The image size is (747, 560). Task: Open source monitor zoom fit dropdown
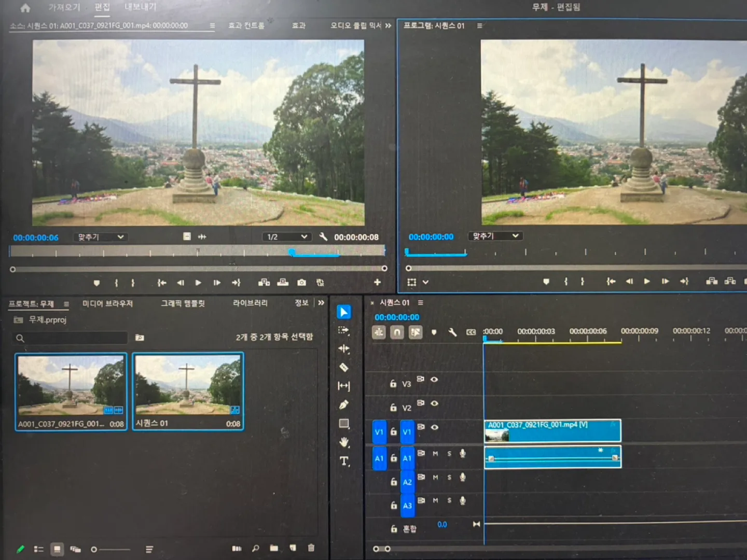click(100, 237)
